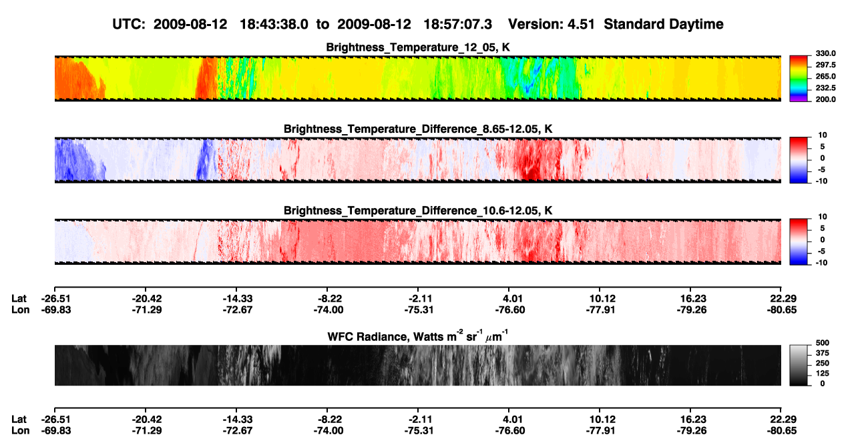Click latitude '-14.33' on the axis above WFC
This screenshot has width=868, height=445.
pyautogui.click(x=237, y=298)
